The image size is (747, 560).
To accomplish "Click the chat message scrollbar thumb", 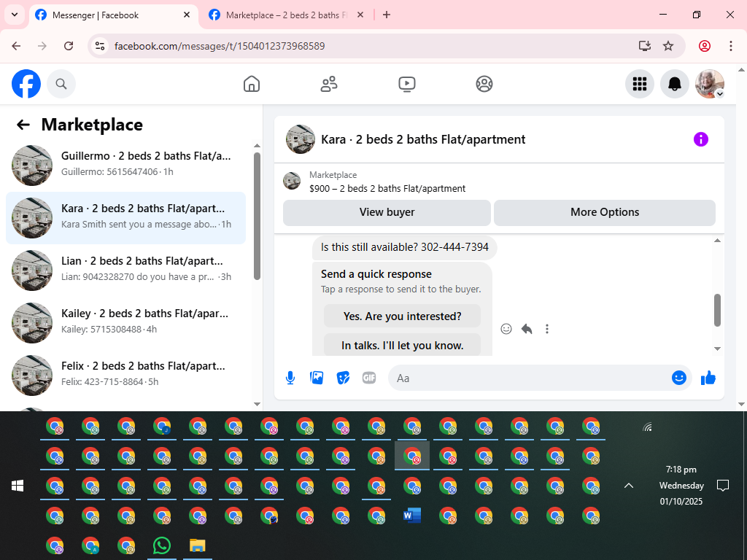I will pos(718,310).
